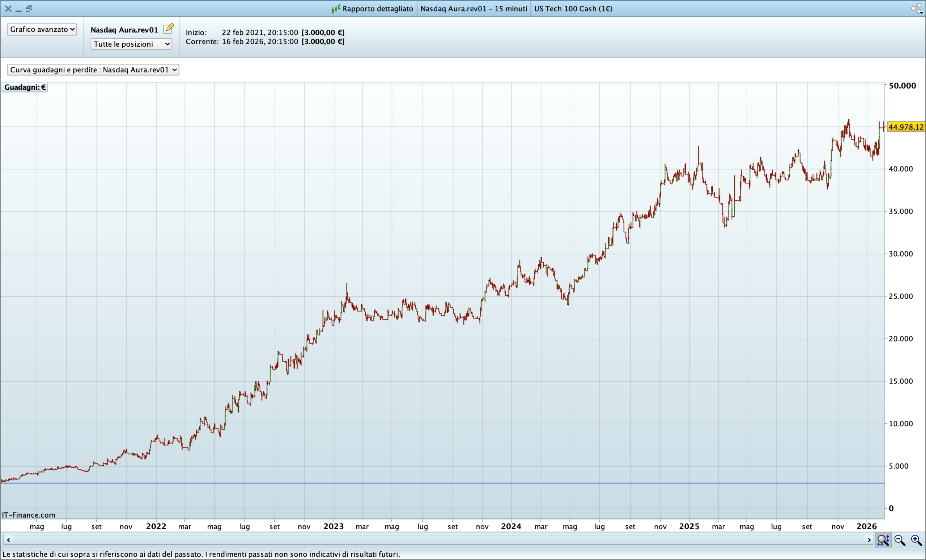Click the horizontal scrollbar track
926x560 pixels.
pyautogui.click(x=436, y=540)
